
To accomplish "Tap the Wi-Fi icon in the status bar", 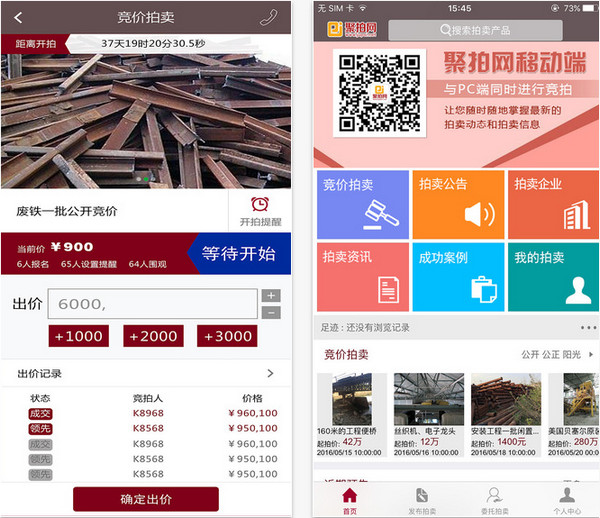I will click(362, 8).
